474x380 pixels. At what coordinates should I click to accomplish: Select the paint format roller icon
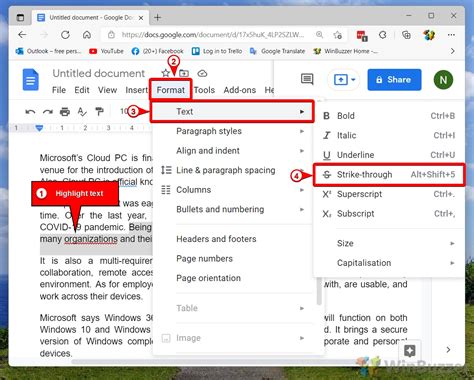point(99,112)
